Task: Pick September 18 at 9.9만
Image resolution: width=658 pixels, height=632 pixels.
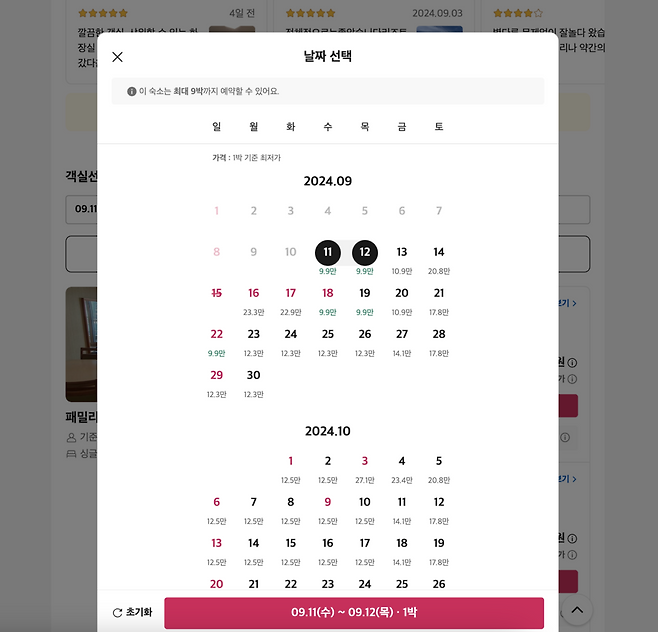Action: 328,300
